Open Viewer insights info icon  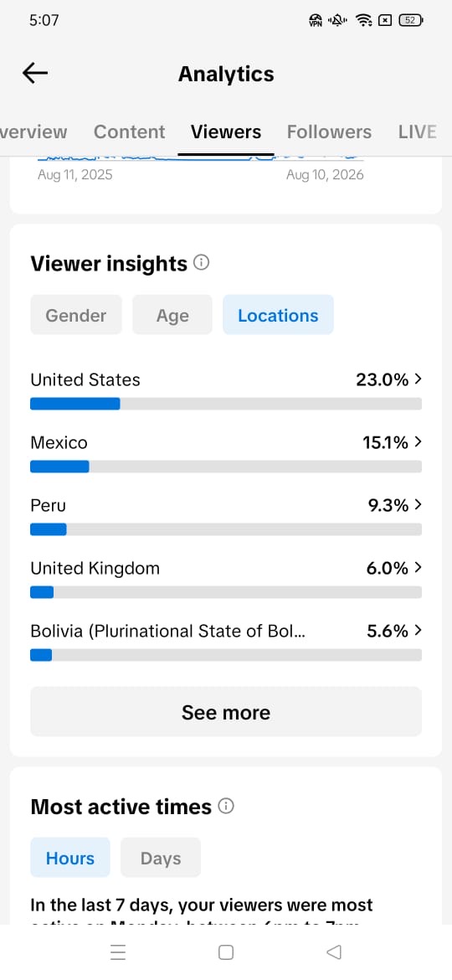[201, 263]
